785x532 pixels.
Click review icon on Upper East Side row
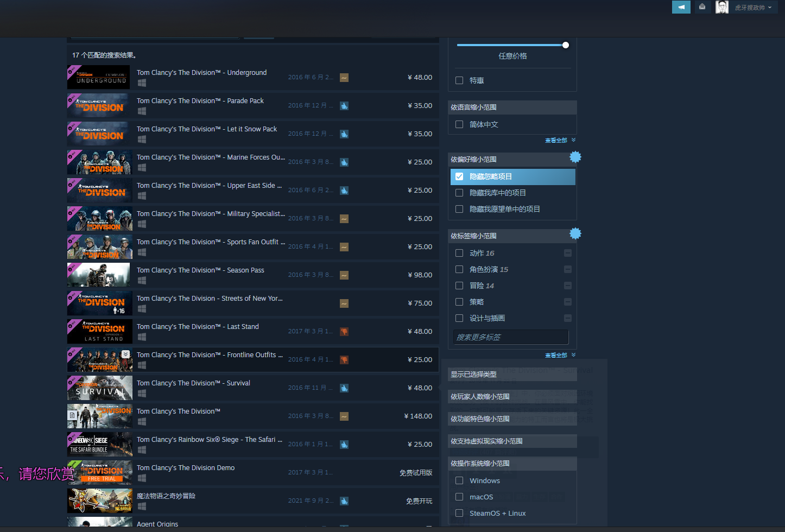pos(344,191)
